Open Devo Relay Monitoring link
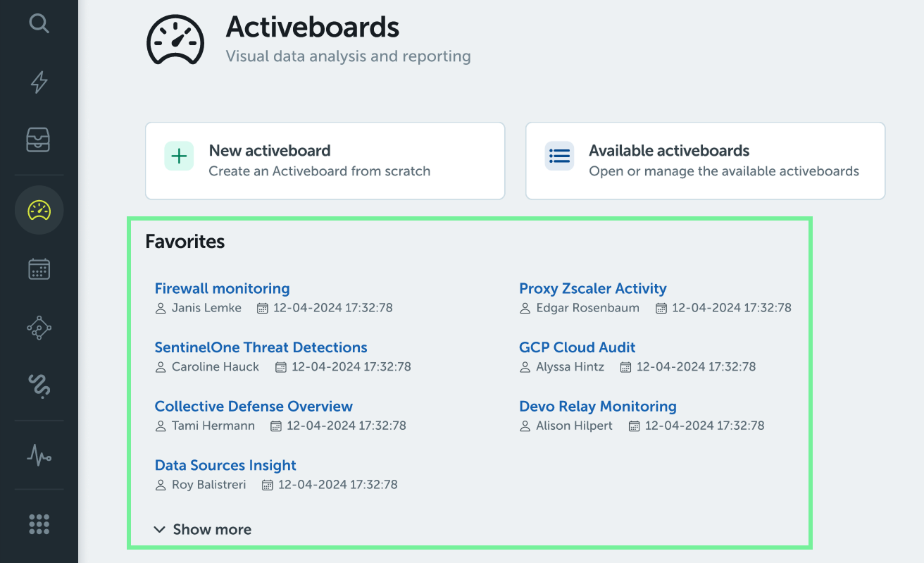924x563 pixels. (x=597, y=407)
